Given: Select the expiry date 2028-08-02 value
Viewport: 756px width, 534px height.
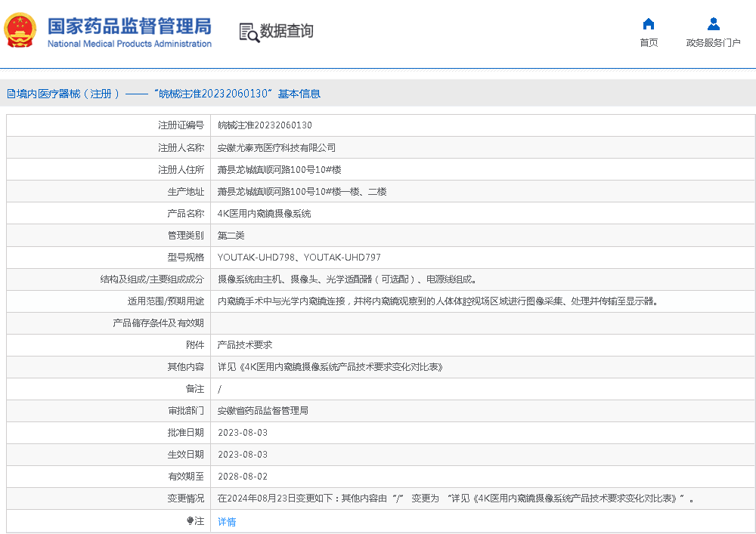Looking at the screenshot, I should coord(242,477).
